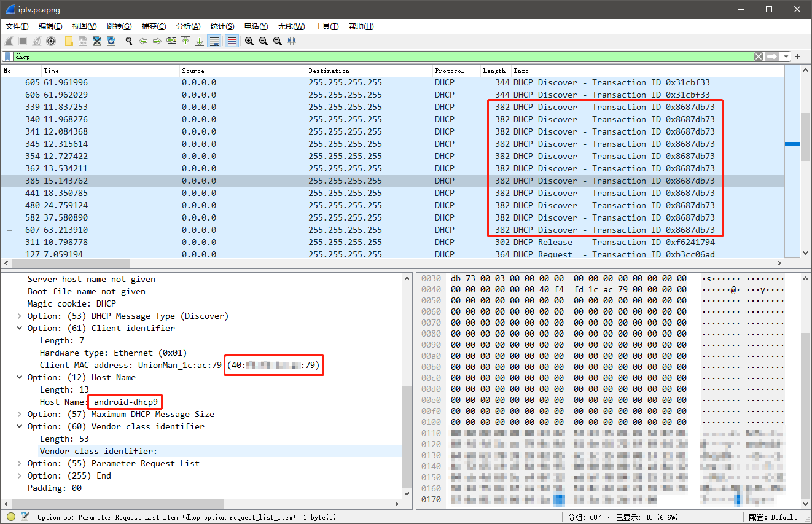Open the 分析(A) menu
Image resolution: width=812 pixels, height=524 pixels.
(x=188, y=26)
